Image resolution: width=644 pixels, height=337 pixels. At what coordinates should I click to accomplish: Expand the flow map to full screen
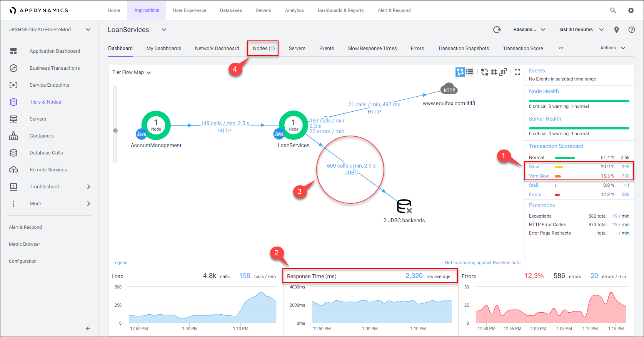pyautogui.click(x=517, y=72)
